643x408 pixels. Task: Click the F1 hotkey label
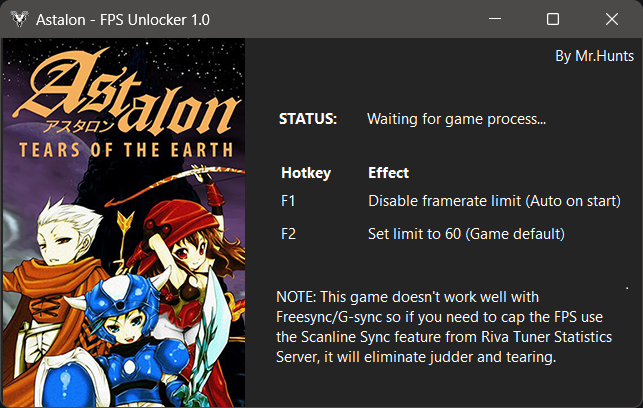tap(289, 201)
